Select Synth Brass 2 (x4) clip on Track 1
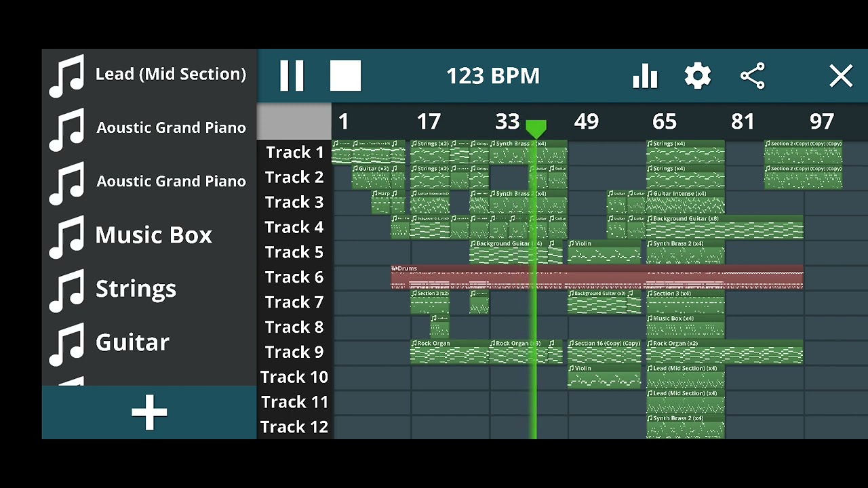Screen dimensions: 868x488 click(x=528, y=152)
